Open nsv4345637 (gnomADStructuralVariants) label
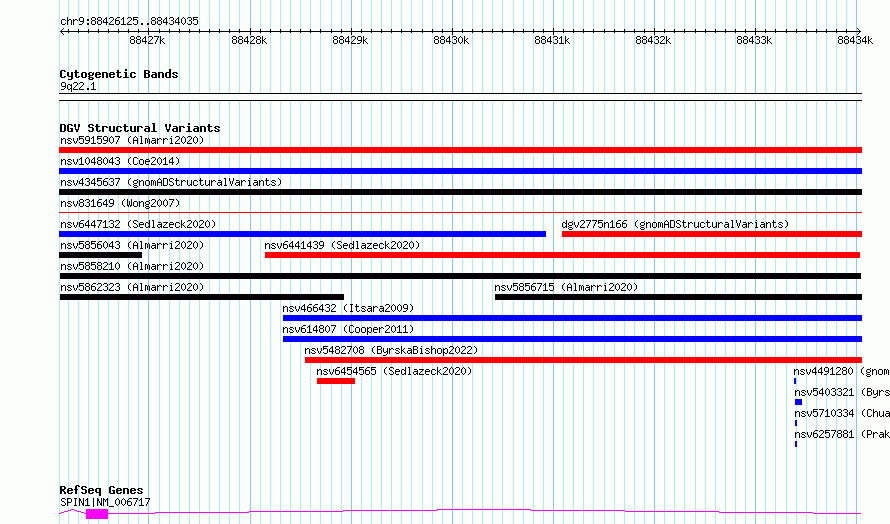The height and width of the screenshot is (524, 890). [x=171, y=182]
